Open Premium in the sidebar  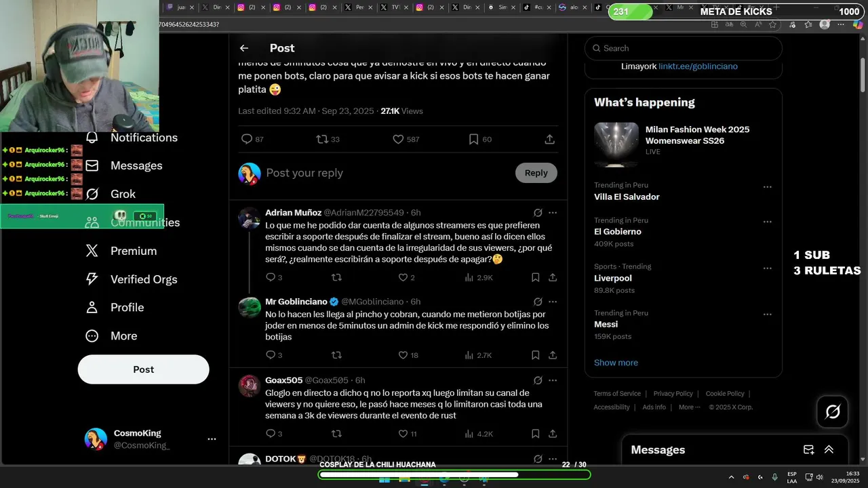click(121, 251)
